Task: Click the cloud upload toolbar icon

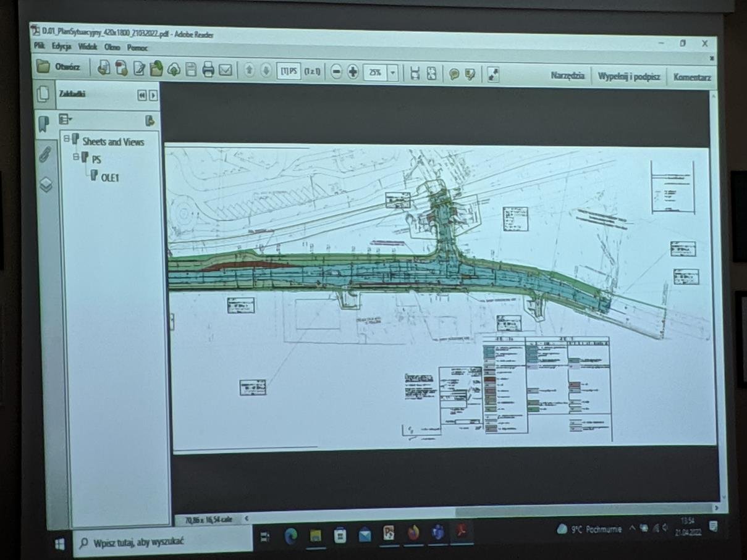Action: (174, 70)
